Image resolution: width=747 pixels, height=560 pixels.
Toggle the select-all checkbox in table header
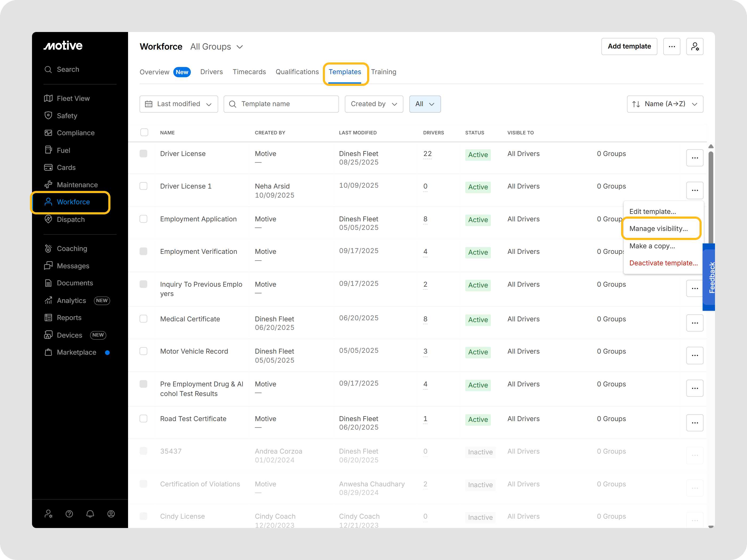(x=144, y=132)
